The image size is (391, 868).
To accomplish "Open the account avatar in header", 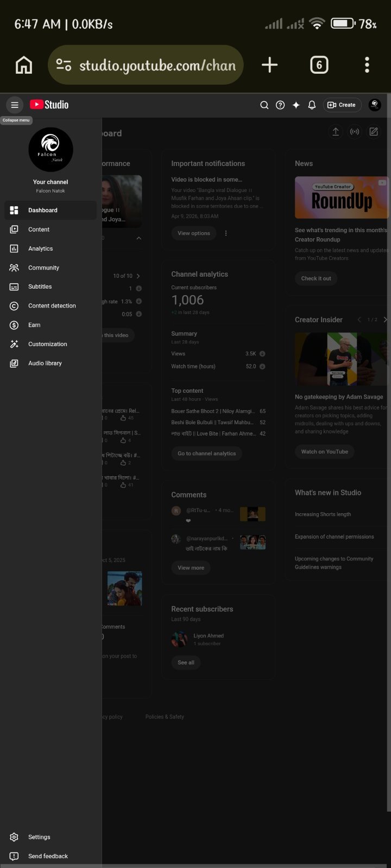I will [x=375, y=105].
